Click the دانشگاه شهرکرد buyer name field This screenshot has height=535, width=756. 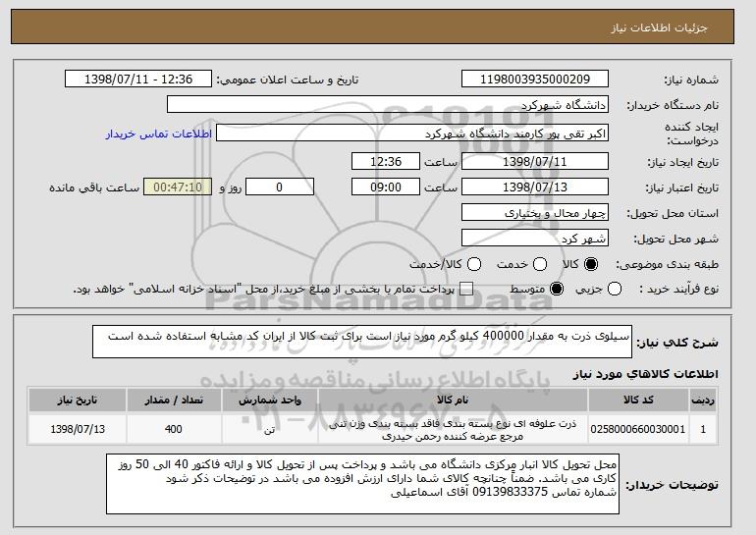point(388,105)
